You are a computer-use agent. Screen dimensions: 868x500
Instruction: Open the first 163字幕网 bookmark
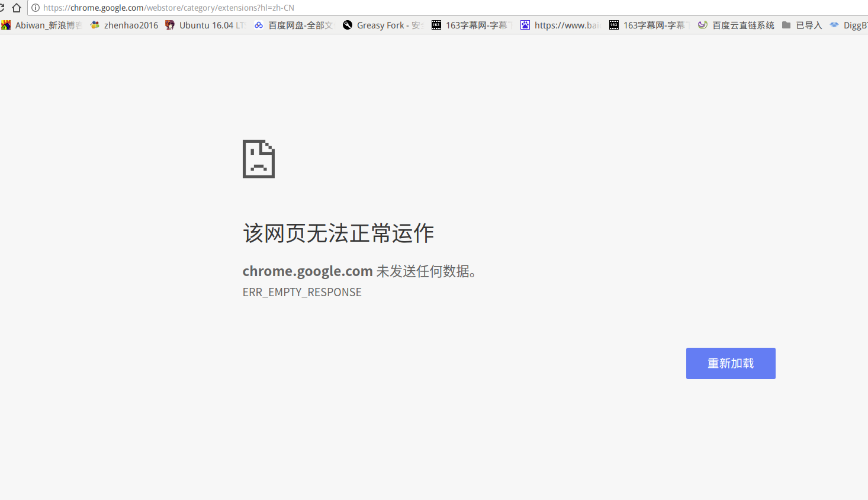click(x=472, y=25)
